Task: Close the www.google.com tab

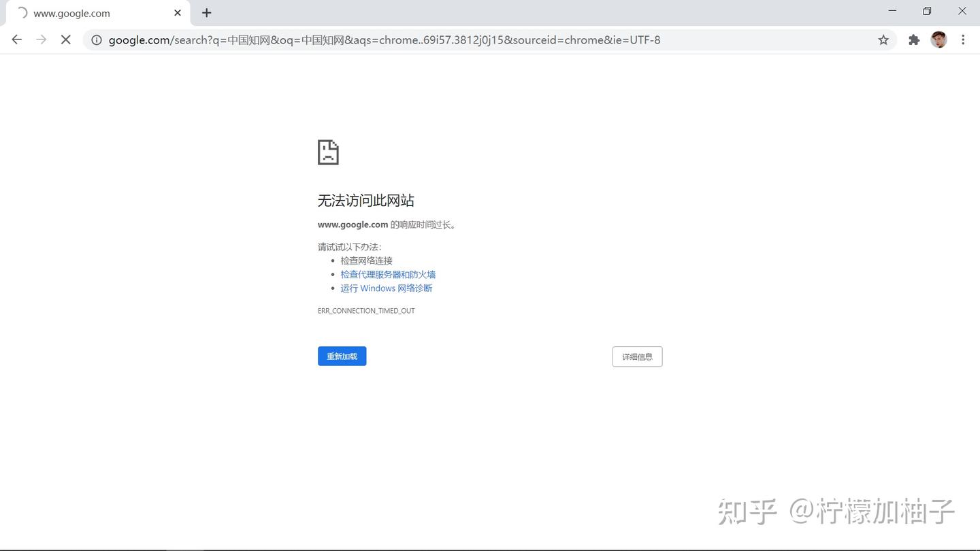Action: [178, 13]
